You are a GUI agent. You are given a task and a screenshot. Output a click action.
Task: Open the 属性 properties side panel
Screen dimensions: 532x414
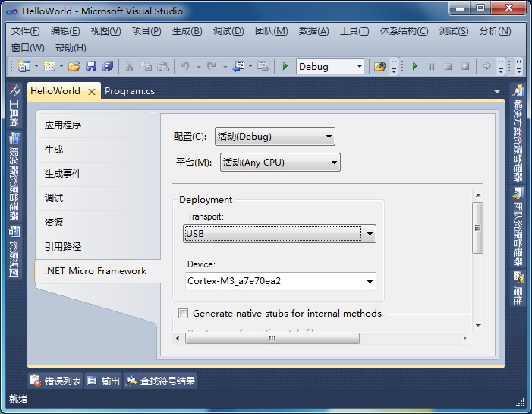point(518,288)
